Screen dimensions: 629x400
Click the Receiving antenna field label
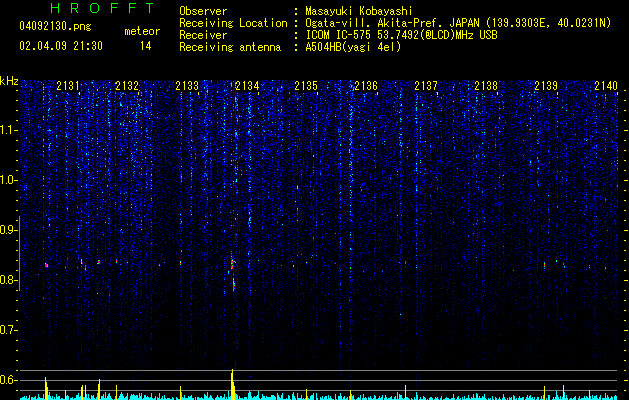(x=230, y=47)
